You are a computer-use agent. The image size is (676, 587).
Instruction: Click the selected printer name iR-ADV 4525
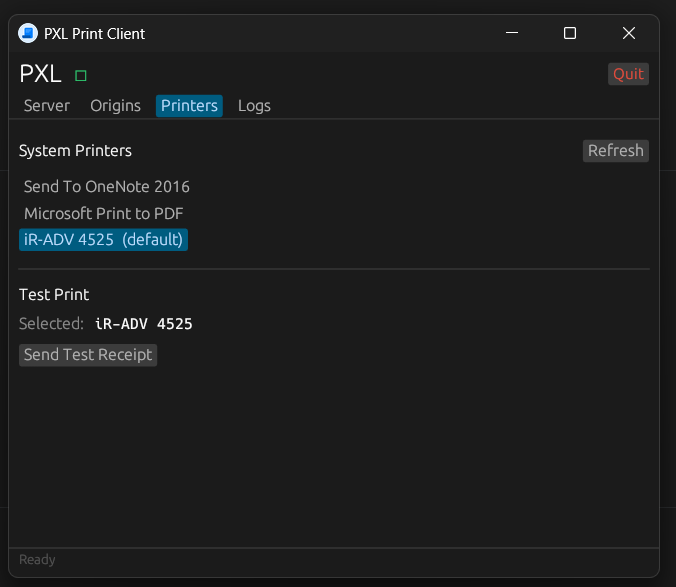[x=144, y=324]
